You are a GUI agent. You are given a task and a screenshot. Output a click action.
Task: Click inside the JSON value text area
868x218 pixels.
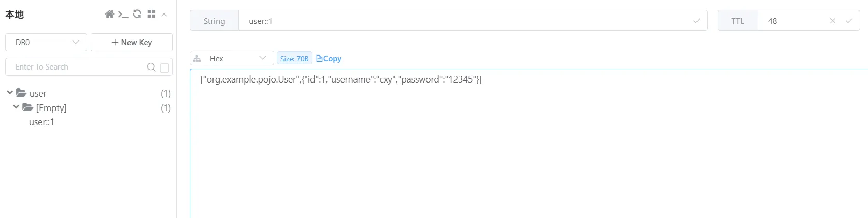tap(518, 145)
